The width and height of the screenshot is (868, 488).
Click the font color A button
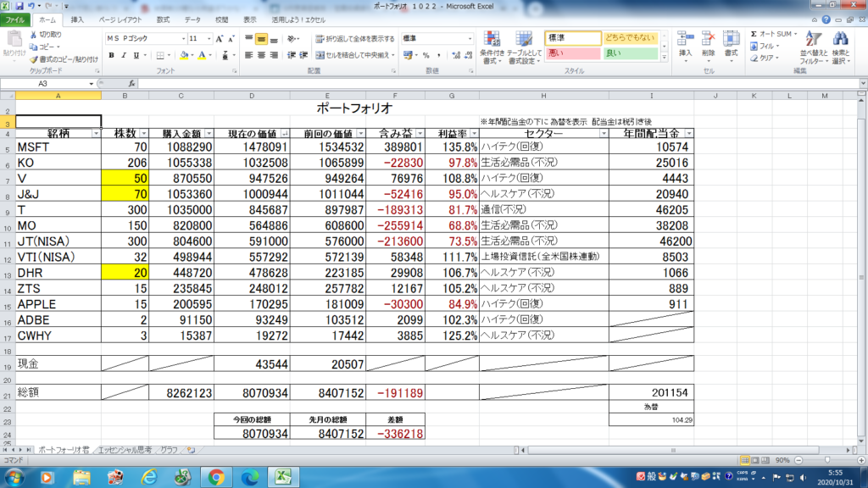tap(202, 55)
